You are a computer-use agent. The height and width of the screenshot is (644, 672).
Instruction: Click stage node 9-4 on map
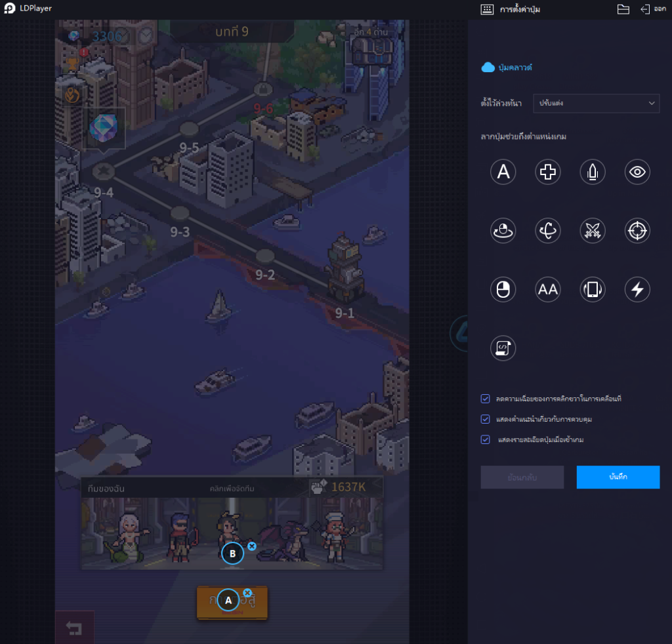[104, 172]
